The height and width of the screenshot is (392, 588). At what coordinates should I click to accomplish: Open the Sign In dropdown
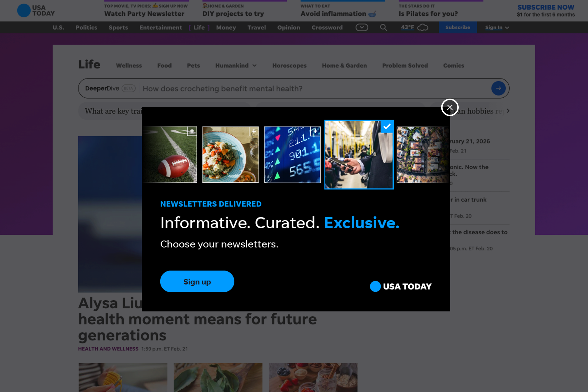pyautogui.click(x=497, y=28)
